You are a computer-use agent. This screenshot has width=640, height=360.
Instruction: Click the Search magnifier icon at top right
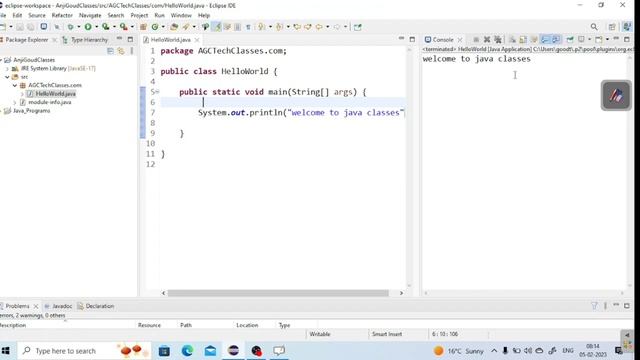[x=594, y=27]
